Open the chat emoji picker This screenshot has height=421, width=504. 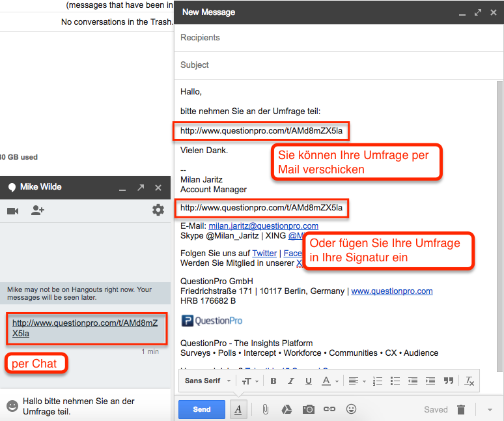(12, 406)
